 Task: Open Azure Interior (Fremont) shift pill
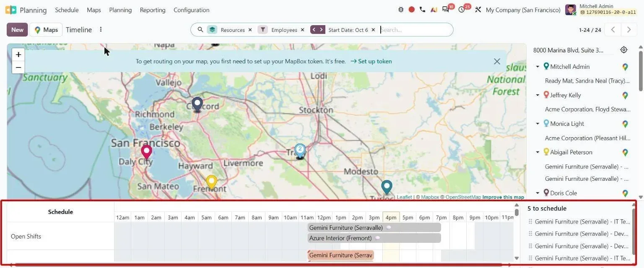(374, 238)
